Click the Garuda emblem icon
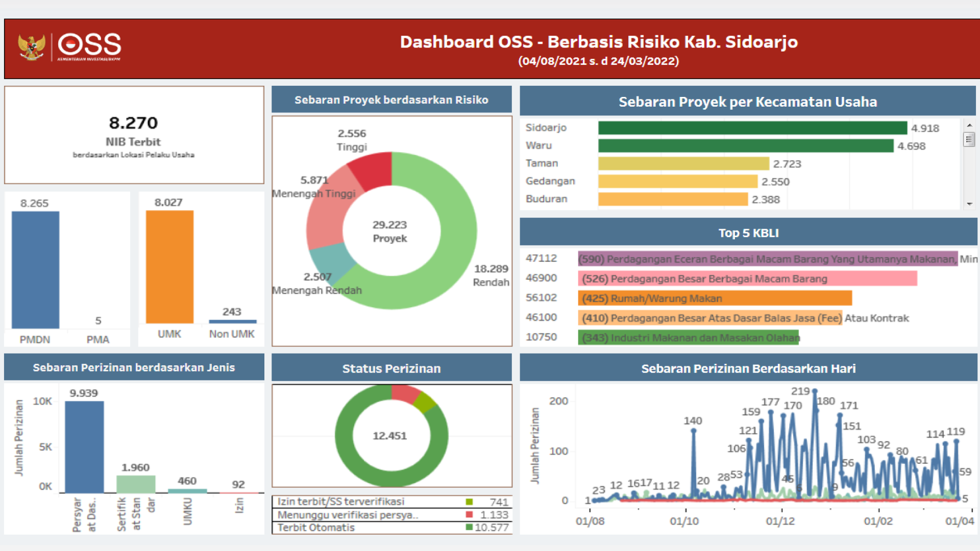This screenshot has height=551, width=980. coord(31,47)
